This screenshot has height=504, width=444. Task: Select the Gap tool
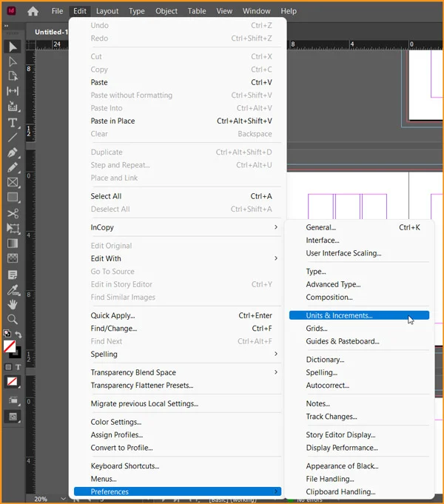coord(13,91)
